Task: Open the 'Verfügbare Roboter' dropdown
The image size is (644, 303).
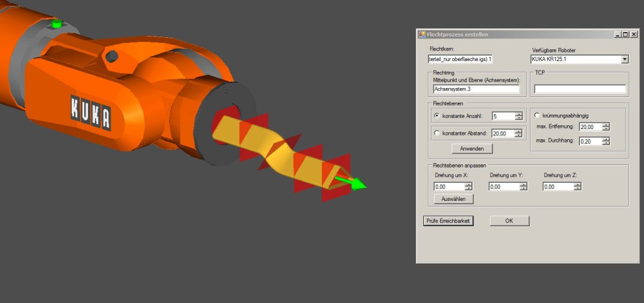Action: click(625, 59)
